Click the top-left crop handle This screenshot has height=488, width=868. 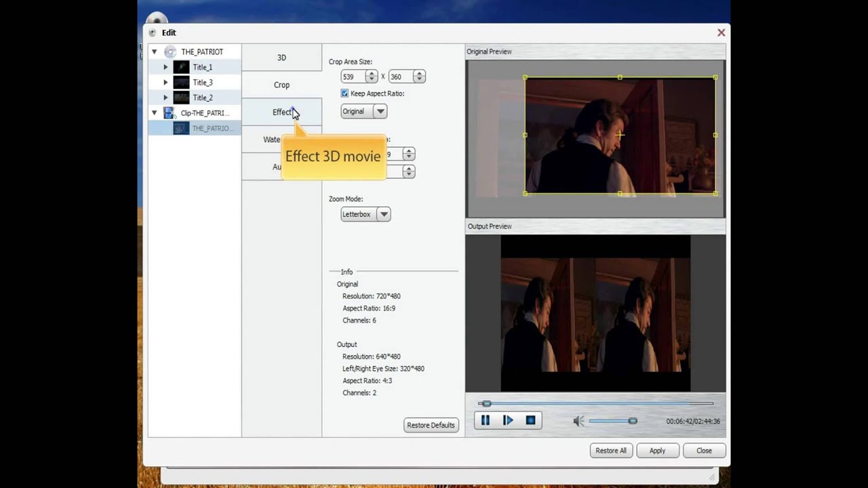[525, 77]
